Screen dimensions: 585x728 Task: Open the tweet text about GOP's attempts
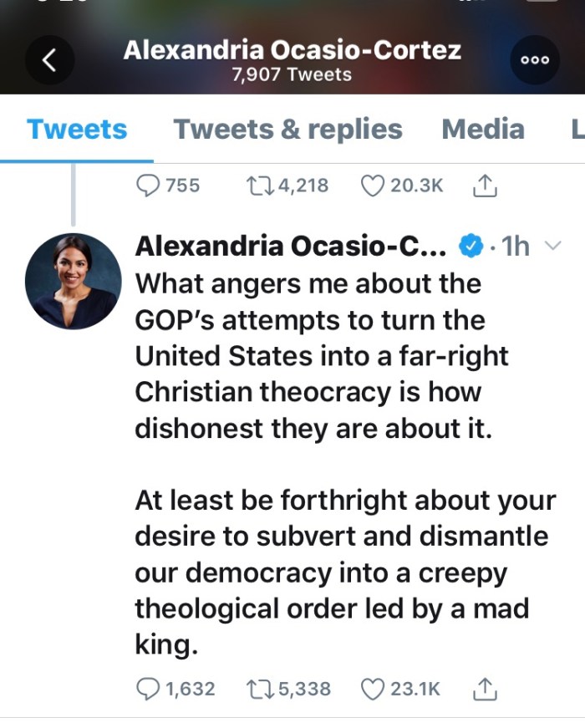334,355
